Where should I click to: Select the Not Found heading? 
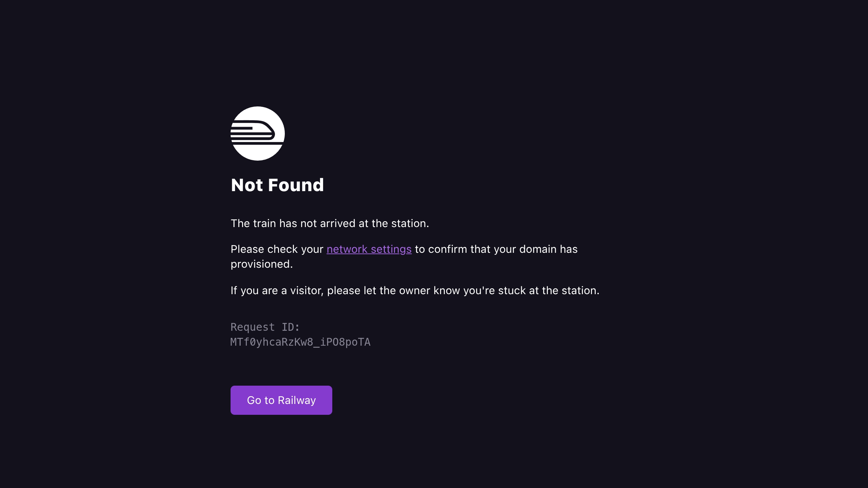pos(277,185)
